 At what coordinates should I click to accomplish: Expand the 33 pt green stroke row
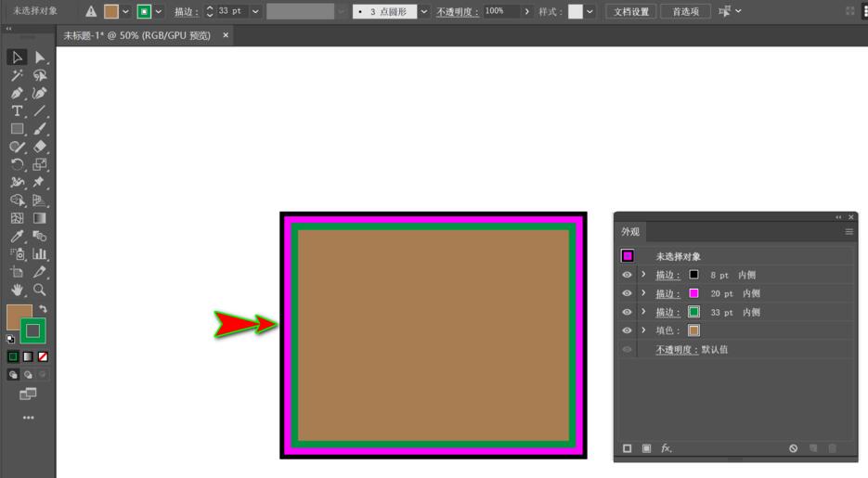(x=643, y=312)
